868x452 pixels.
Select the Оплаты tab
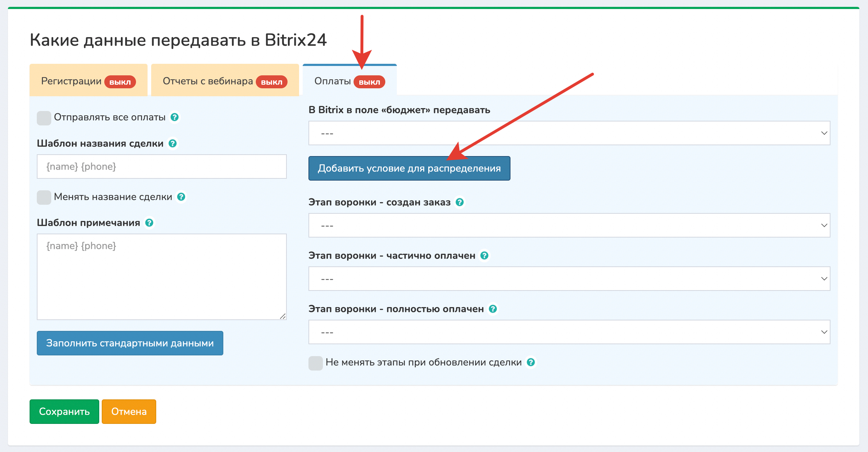point(350,80)
